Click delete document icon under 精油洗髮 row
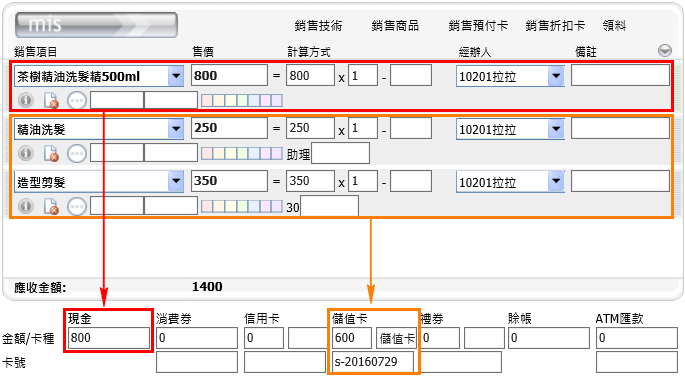685x377 pixels. click(x=51, y=153)
